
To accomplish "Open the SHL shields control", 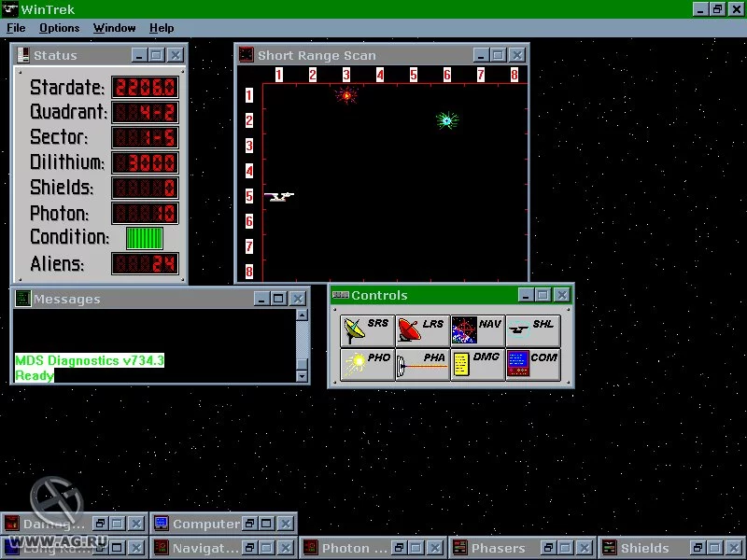I will pos(532,330).
